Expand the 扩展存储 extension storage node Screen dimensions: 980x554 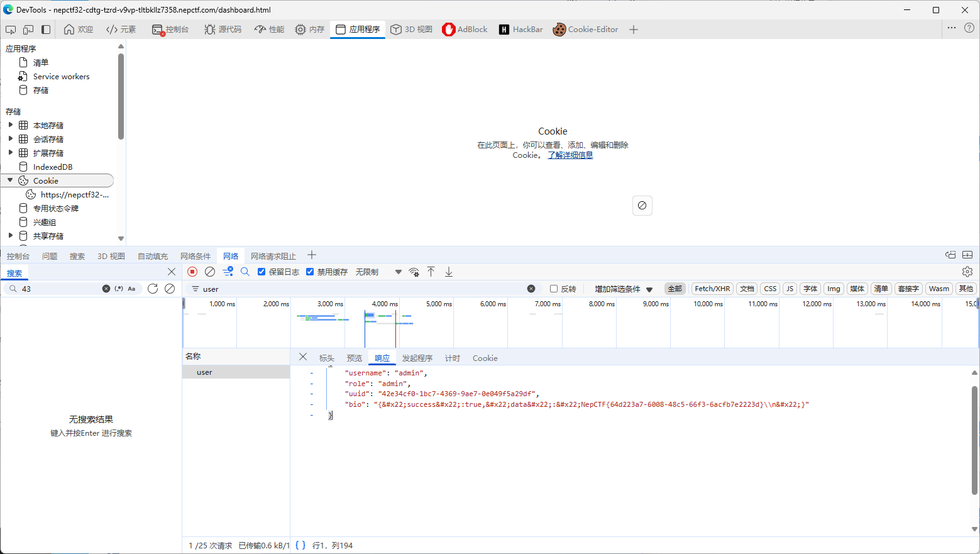pyautogui.click(x=10, y=153)
